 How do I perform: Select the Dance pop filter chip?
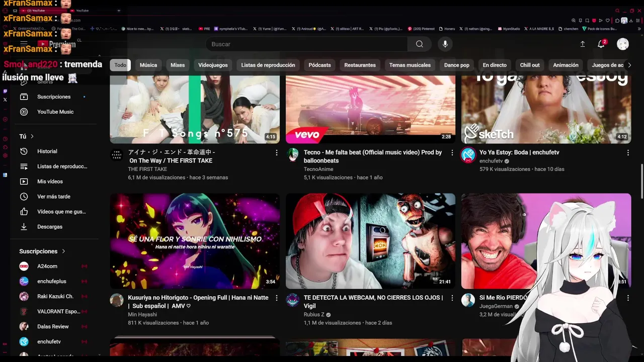457,65
